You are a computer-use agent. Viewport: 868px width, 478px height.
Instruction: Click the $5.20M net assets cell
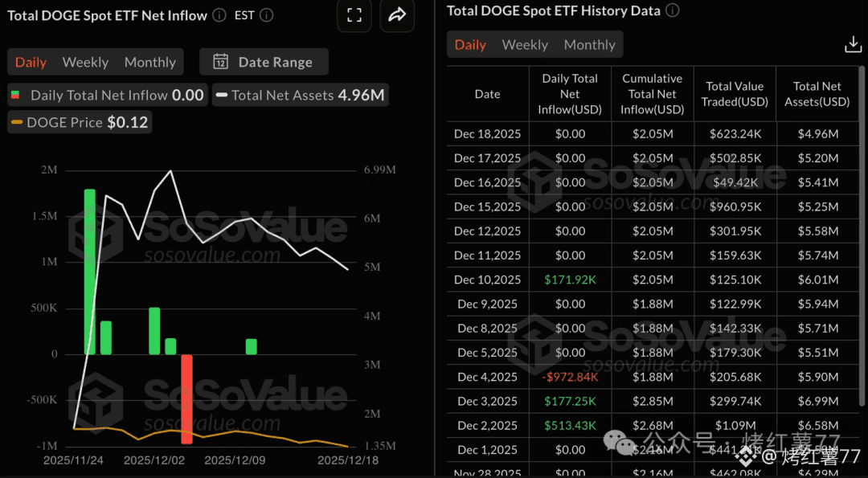(x=817, y=158)
